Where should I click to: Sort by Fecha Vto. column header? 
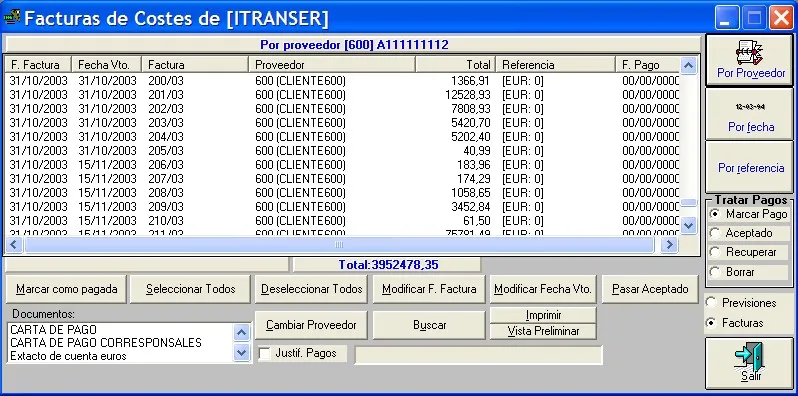click(106, 65)
